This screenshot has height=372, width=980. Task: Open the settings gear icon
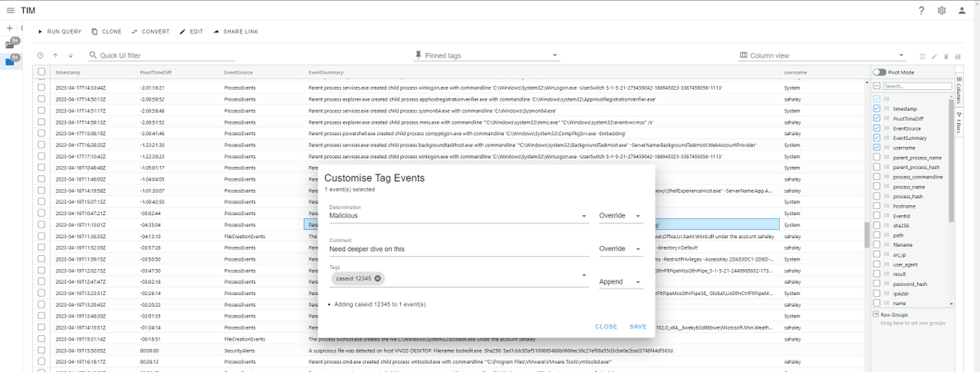tap(942, 10)
